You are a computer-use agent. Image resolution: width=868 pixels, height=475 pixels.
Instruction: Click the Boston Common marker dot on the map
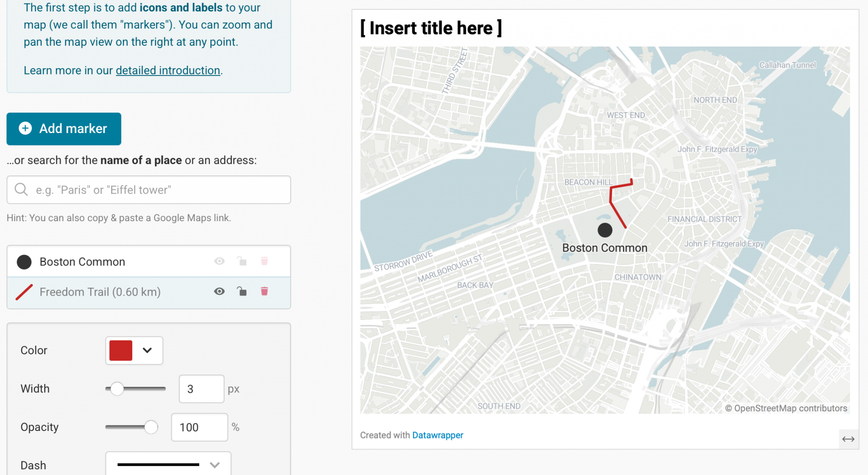[605, 230]
